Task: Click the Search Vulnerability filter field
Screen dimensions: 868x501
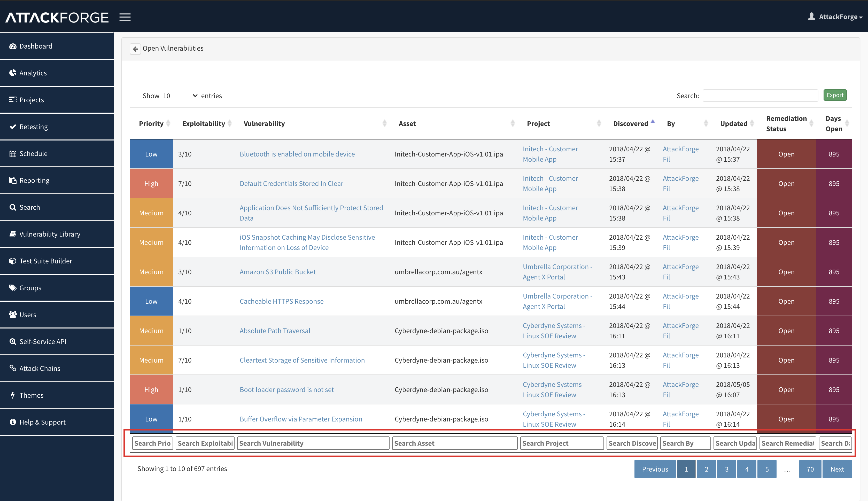Action: pos(313,443)
